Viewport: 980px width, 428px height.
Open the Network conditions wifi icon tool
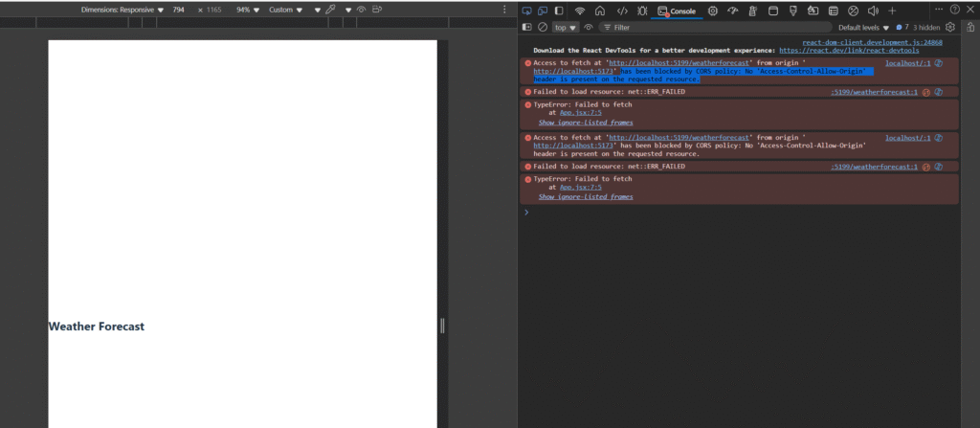click(580, 11)
